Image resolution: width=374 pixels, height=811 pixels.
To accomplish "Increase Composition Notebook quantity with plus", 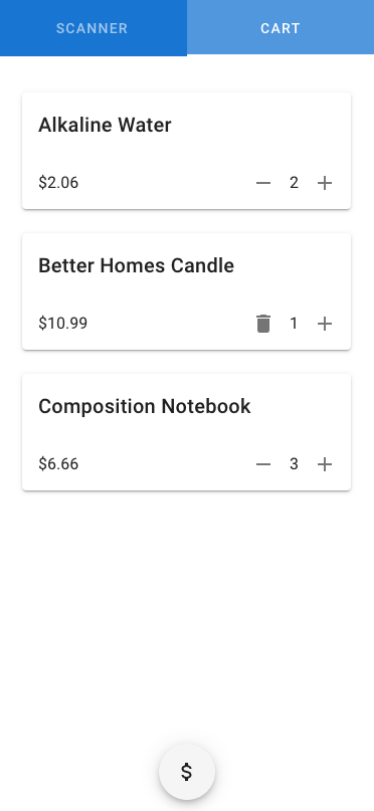I will pos(324,464).
